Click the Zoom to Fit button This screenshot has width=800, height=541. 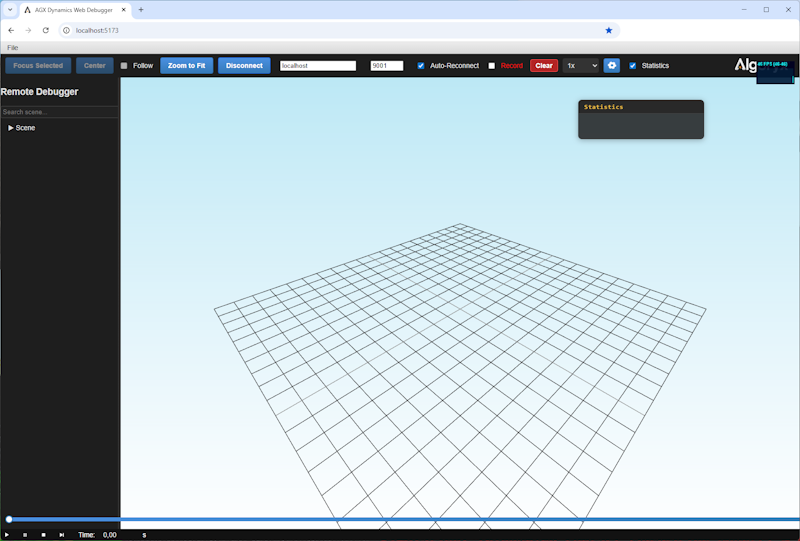(186, 65)
